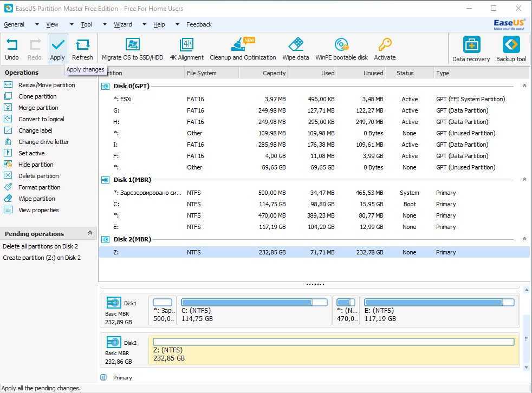This screenshot has width=532, height=393.
Task: Open the Wizard menu
Action: tap(123, 24)
